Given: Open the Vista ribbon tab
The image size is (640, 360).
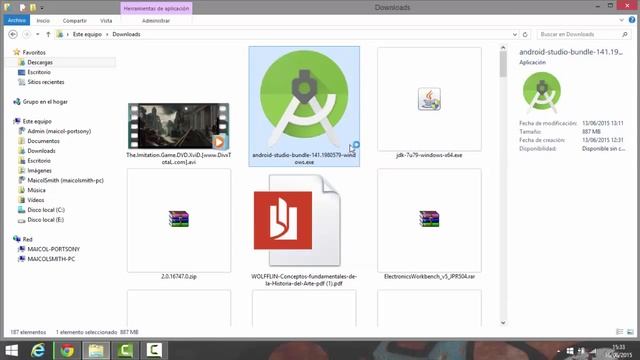Looking at the screenshot, I should coord(106,20).
